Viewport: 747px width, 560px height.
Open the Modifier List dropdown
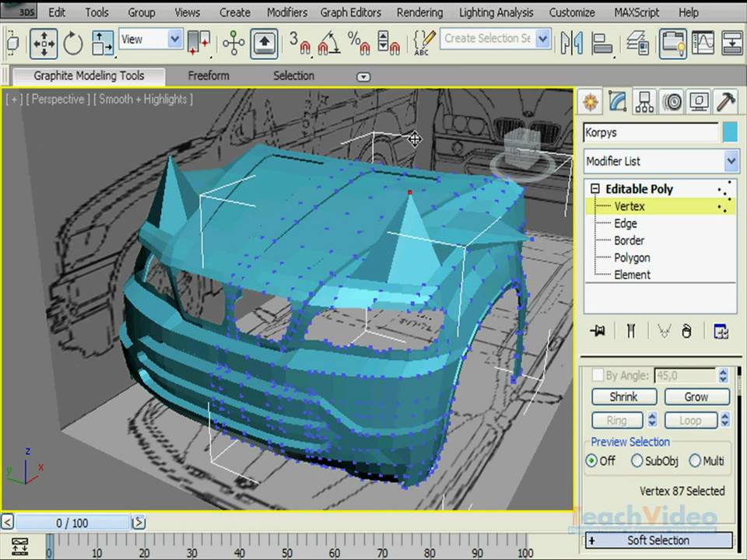pyautogui.click(x=661, y=161)
